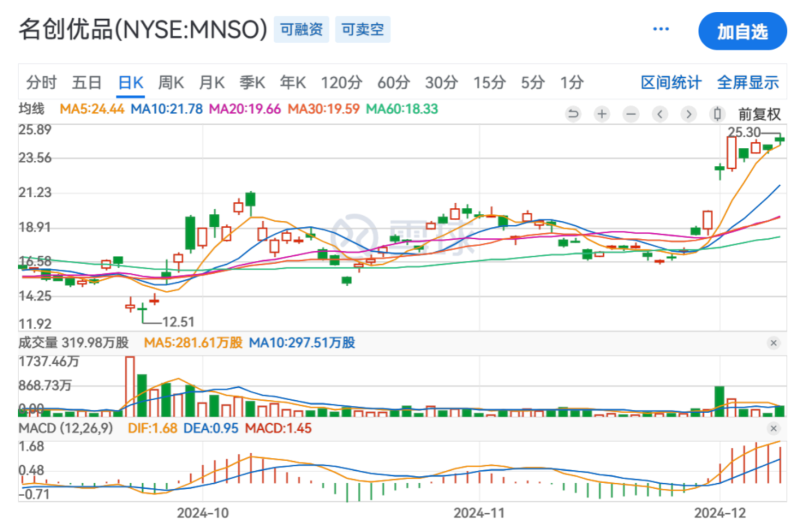Open 区间统计 range statistics

671,83
